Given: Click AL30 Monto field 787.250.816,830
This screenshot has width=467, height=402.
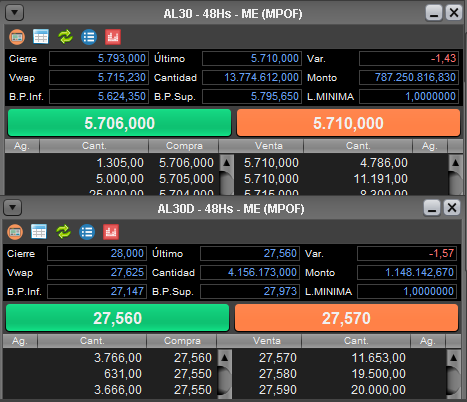Looking at the screenshot, I should pos(409,78).
